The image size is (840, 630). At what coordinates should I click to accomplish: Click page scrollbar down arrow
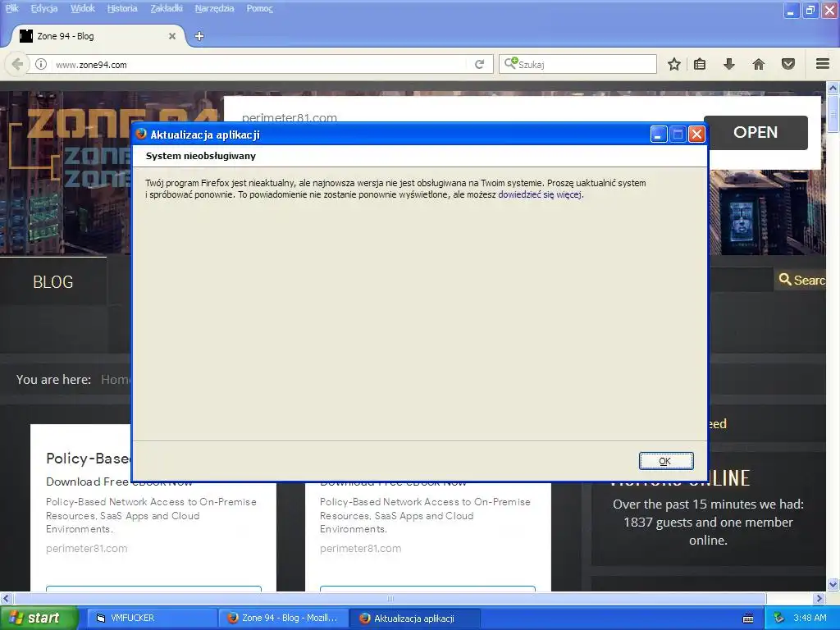pos(833,584)
